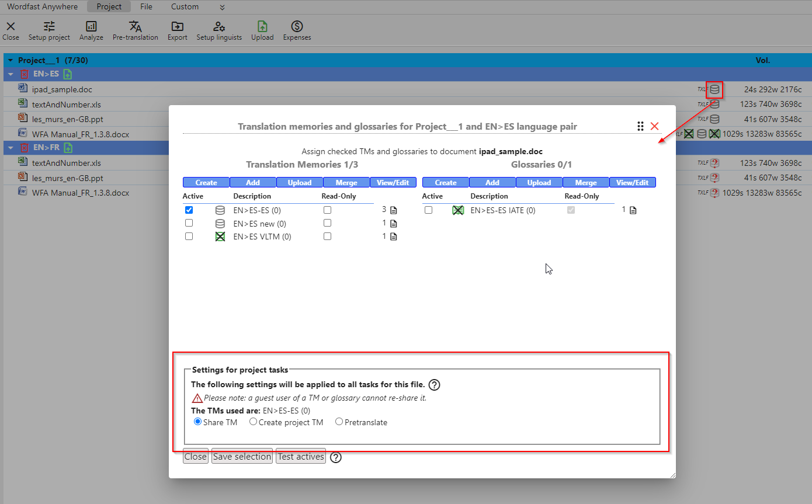
Task: Collapse the Project__1 tree arrow
Action: pos(11,61)
